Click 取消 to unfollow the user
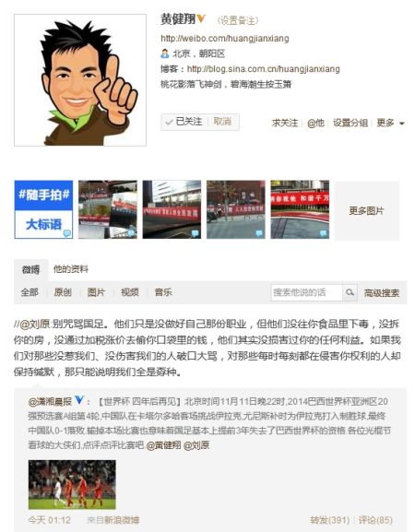415x532 pixels. coord(222,122)
